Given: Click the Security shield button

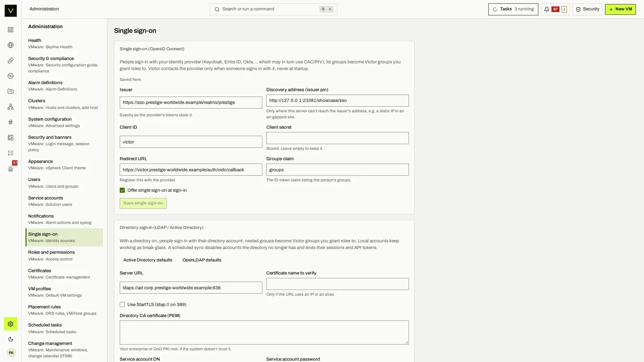Looking at the screenshot, I should pos(587,9).
